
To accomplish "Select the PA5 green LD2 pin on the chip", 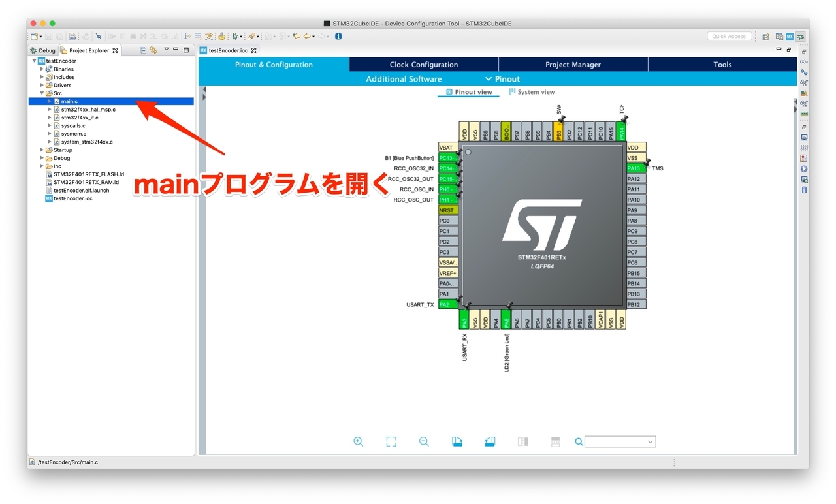I will pos(506,320).
